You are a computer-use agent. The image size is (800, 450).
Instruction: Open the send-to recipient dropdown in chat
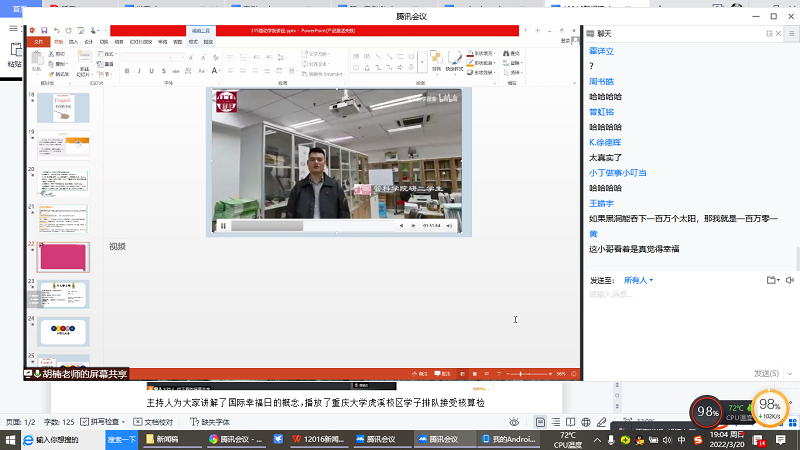pyautogui.click(x=638, y=280)
